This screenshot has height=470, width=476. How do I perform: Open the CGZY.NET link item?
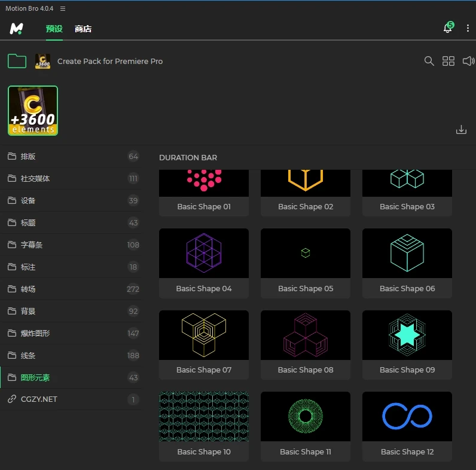pyautogui.click(x=39, y=399)
